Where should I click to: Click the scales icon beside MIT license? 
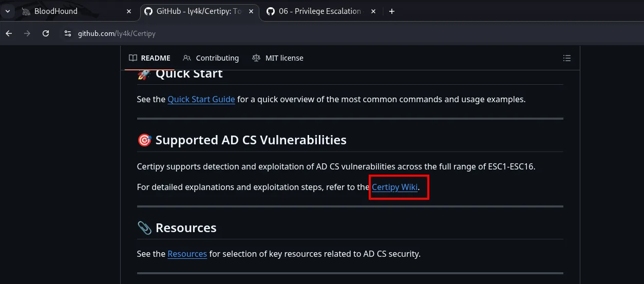(x=256, y=58)
